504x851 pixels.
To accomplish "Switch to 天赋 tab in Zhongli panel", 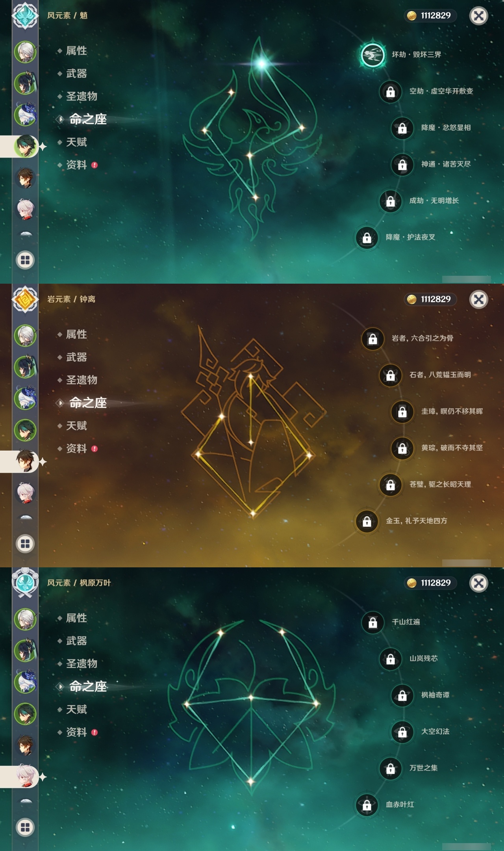I will [x=76, y=426].
